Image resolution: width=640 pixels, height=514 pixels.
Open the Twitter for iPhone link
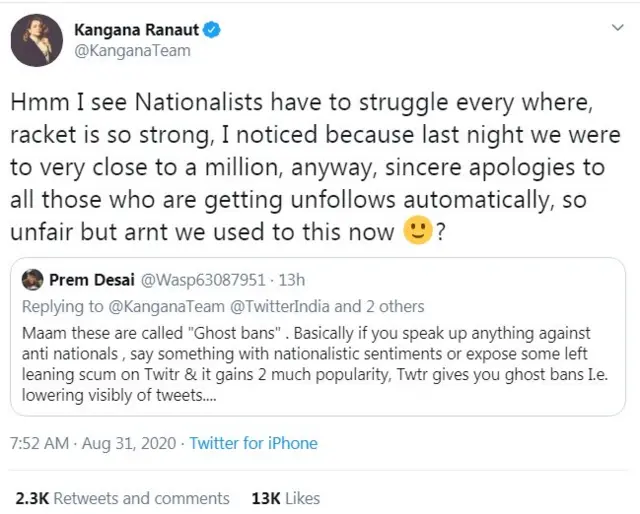click(253, 443)
